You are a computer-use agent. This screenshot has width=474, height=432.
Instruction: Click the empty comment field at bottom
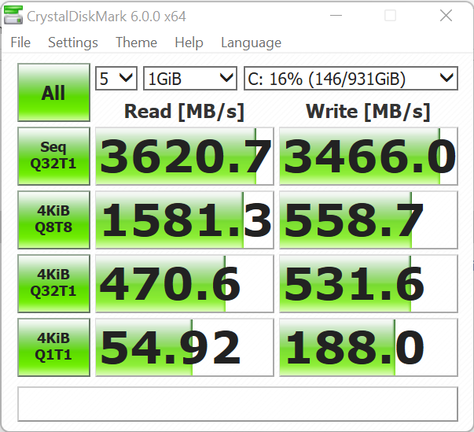coord(238,404)
